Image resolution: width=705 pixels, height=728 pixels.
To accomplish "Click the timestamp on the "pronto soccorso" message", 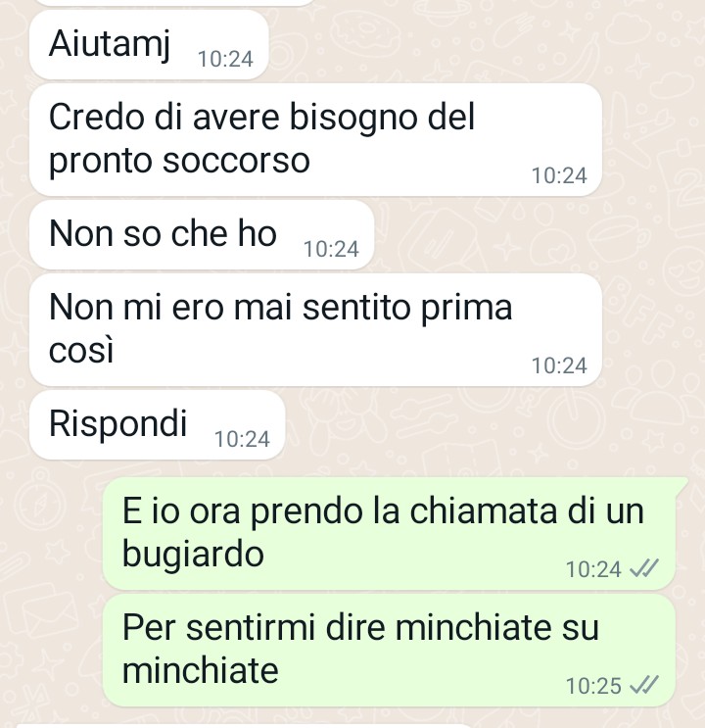I will pyautogui.click(x=559, y=176).
